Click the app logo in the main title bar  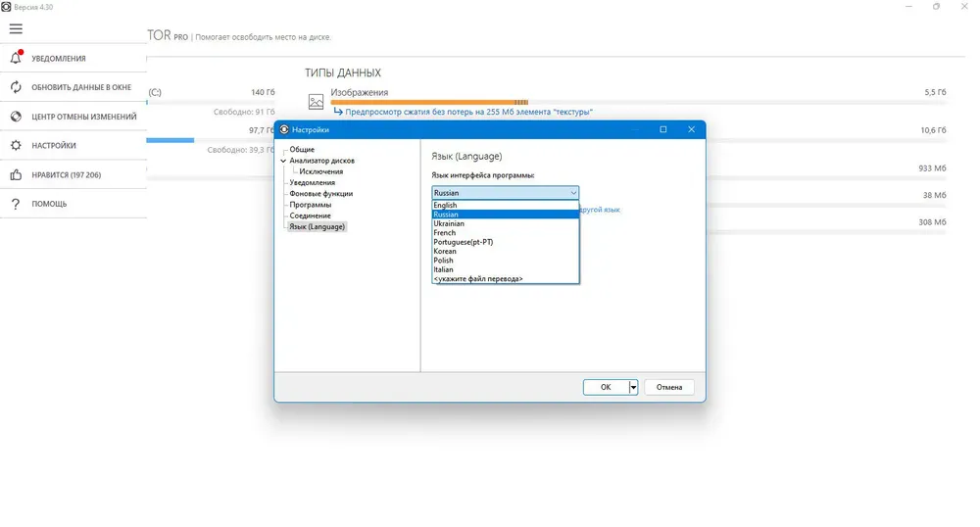tap(6, 7)
